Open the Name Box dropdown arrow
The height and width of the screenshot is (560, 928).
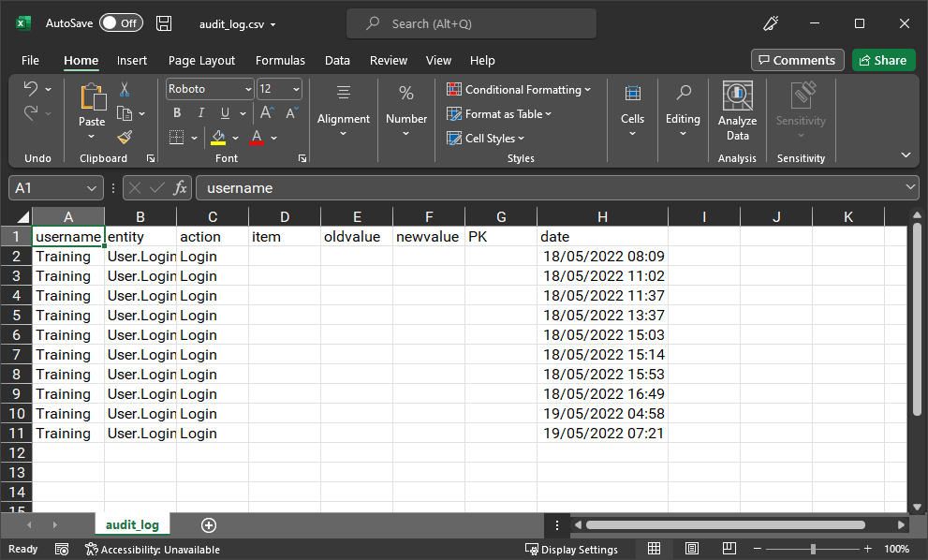click(91, 188)
